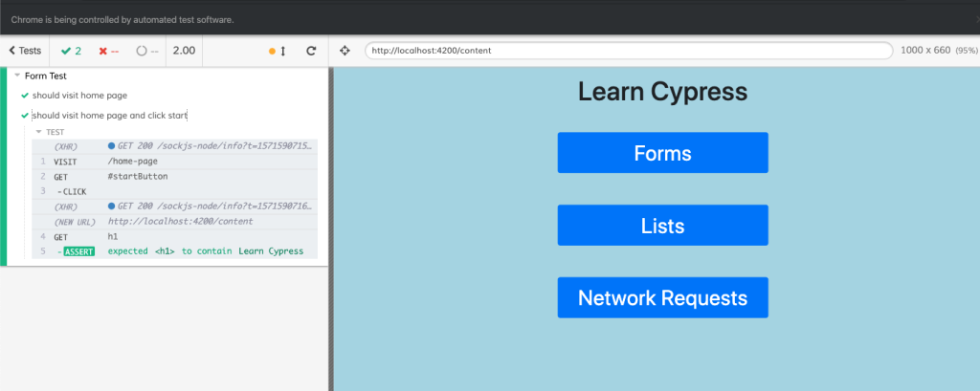Select the 'should visit home page' test

[x=79, y=96]
